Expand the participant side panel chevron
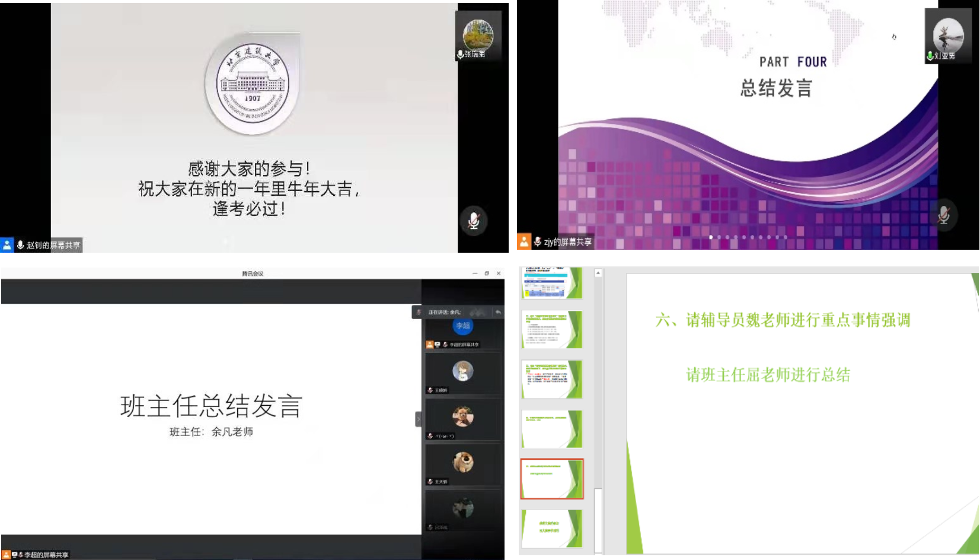This screenshot has height=560, width=980. point(418,419)
